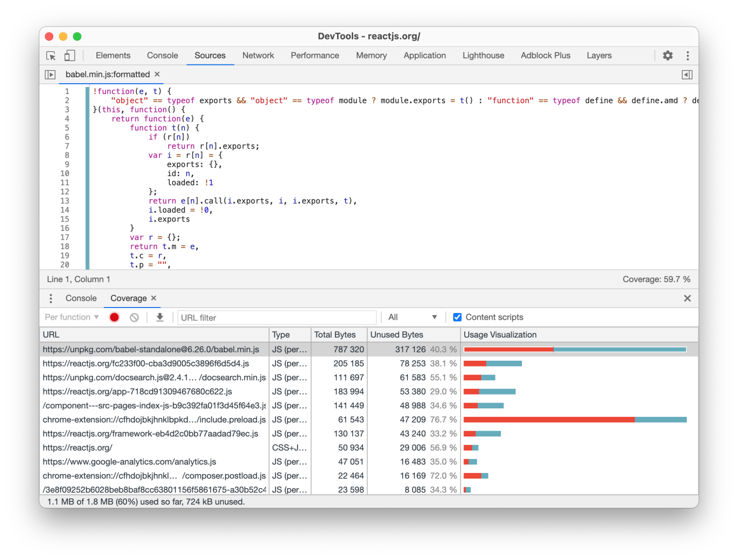Image resolution: width=738 pixels, height=560 pixels.
Task: Click the usage bar of app-718cd row
Action: click(x=490, y=392)
